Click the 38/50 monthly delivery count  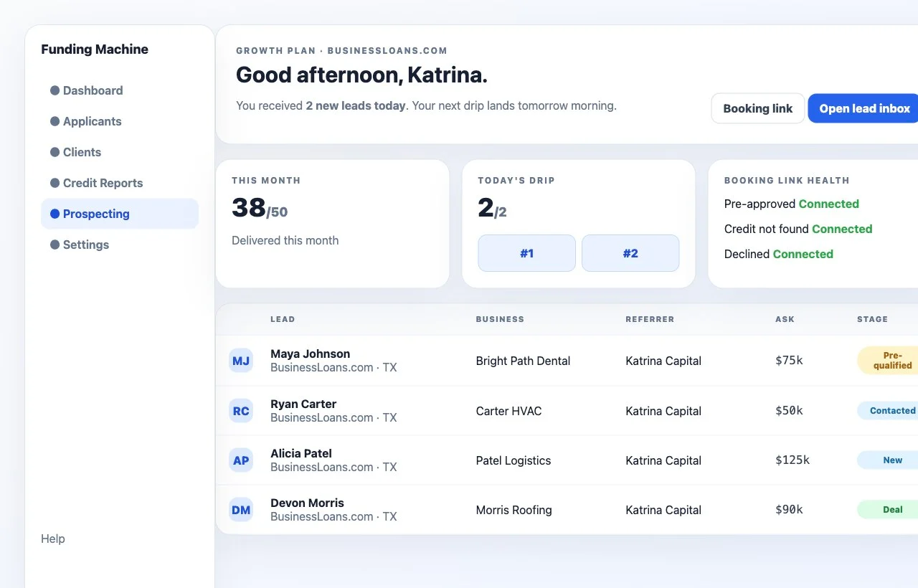tap(260, 208)
